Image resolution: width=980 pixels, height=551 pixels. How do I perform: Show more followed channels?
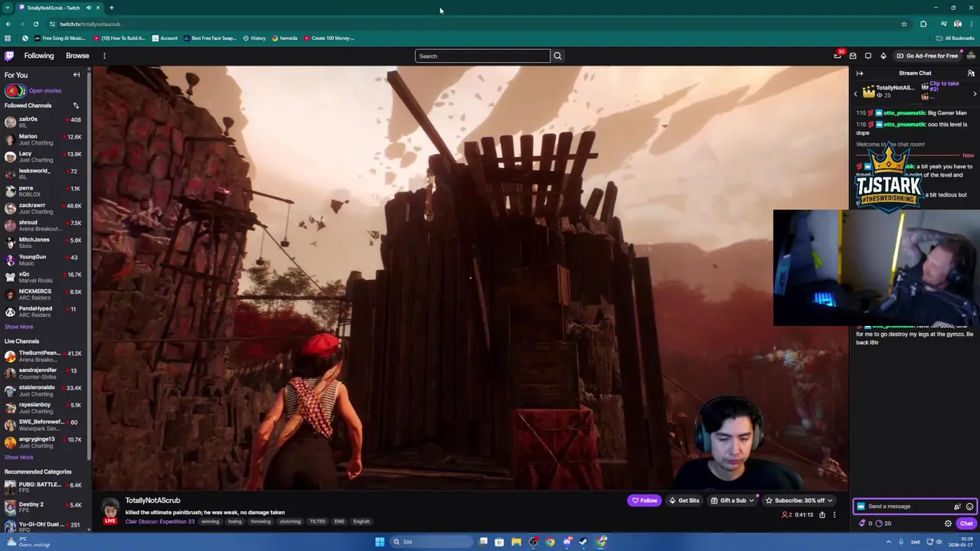(19, 327)
